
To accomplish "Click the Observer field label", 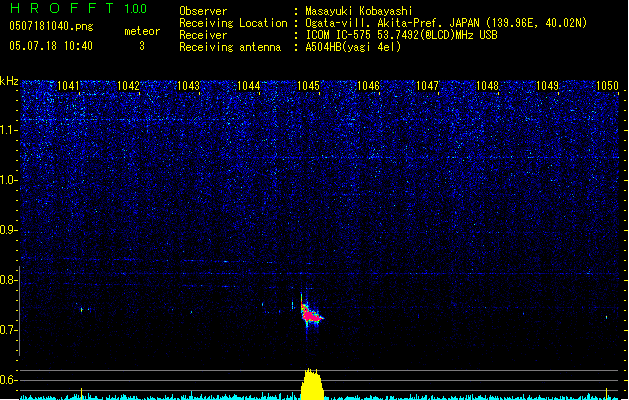I will (x=203, y=11).
